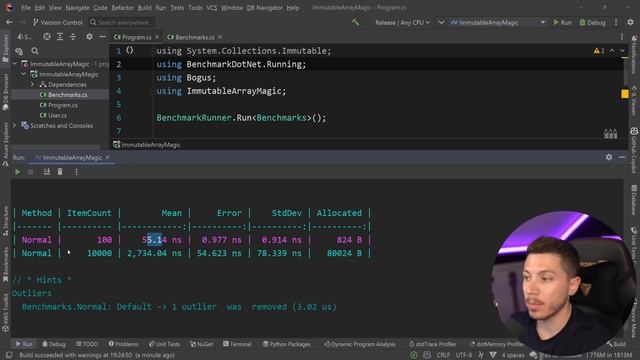The width and height of the screenshot is (640, 360).
Task: Select User.cs in the solution tree
Action: pyautogui.click(x=53, y=116)
